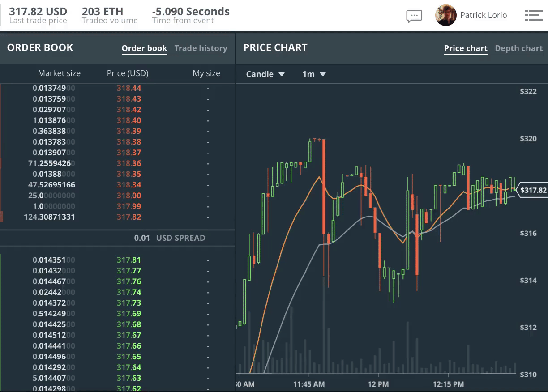Open the Candle chart type dropdown

pos(265,74)
